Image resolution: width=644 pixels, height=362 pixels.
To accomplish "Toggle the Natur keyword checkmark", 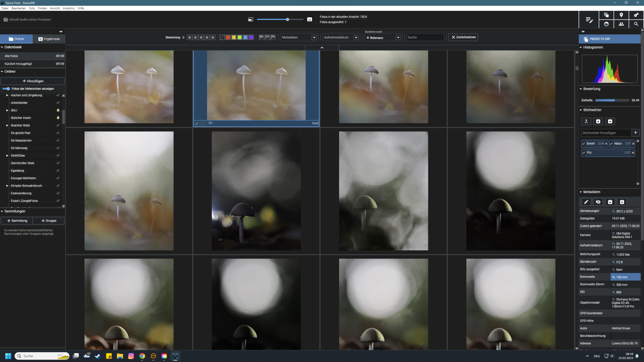I will click(611, 143).
